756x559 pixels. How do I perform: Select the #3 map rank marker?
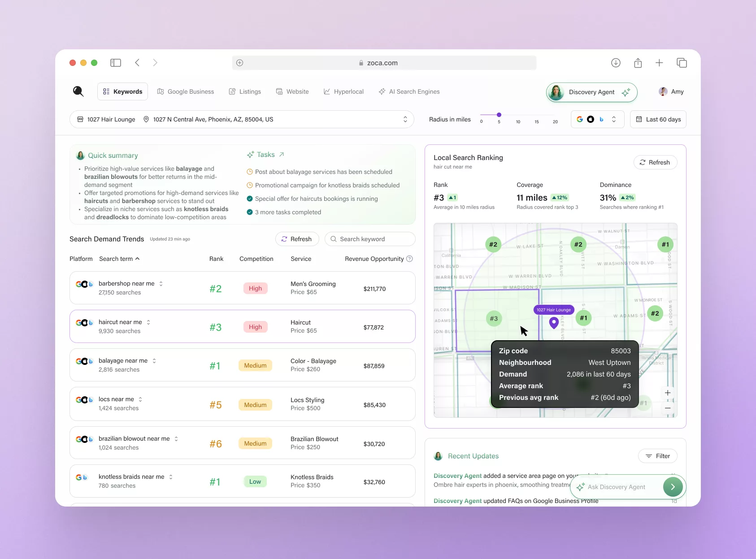[494, 318]
